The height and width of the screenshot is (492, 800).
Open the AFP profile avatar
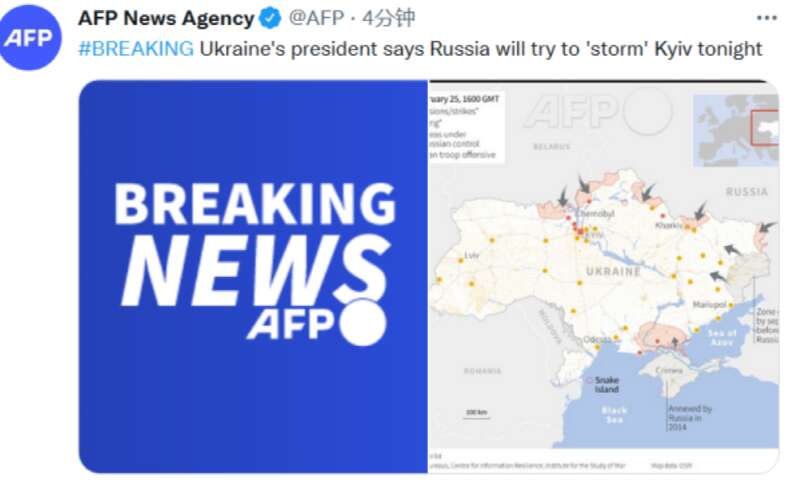click(29, 38)
